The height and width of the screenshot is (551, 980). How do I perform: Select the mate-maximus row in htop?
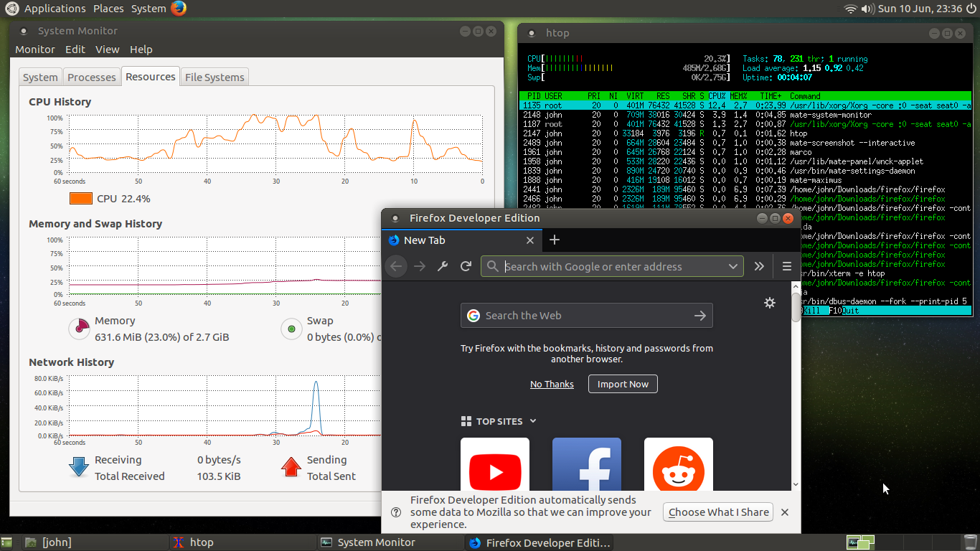coord(745,180)
